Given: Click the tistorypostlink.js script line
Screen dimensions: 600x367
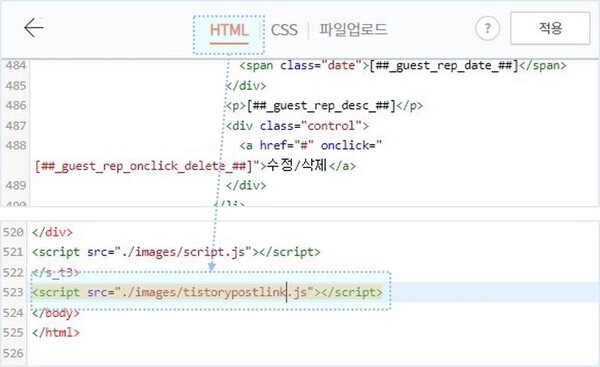Looking at the screenshot, I should pyautogui.click(x=207, y=292).
